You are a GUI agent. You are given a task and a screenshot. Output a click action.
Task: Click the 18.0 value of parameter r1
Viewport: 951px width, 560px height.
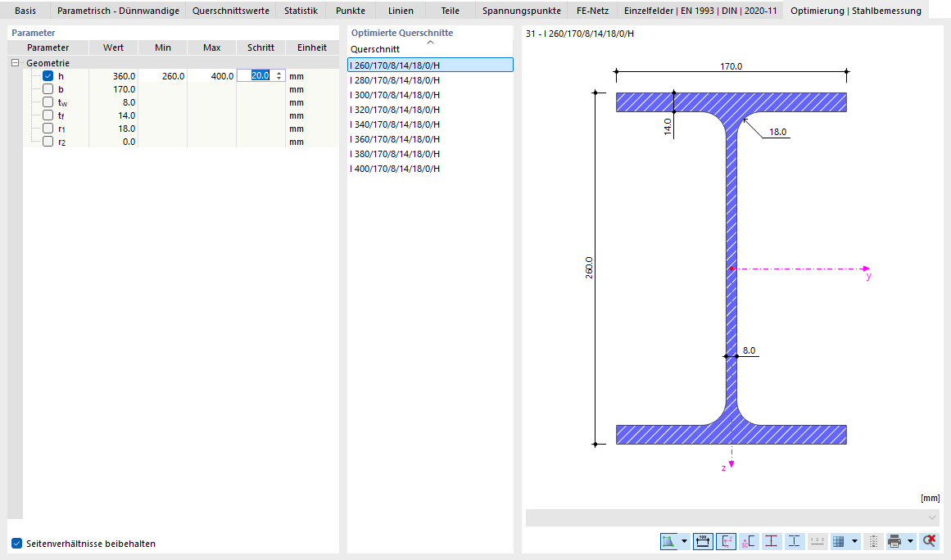[x=113, y=129]
